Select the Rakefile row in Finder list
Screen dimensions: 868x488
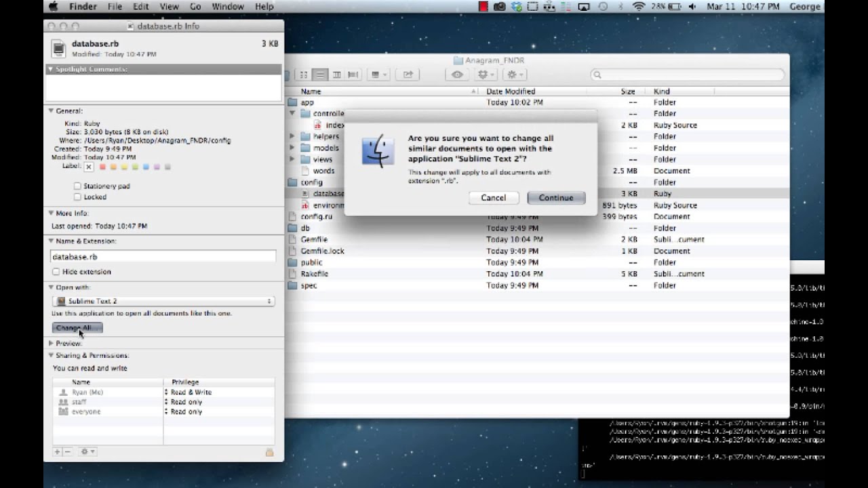tap(537, 274)
